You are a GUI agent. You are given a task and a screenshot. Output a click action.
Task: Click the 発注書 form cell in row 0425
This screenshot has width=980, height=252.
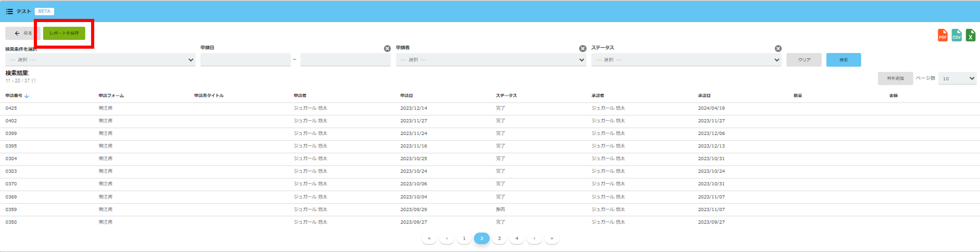105,108
